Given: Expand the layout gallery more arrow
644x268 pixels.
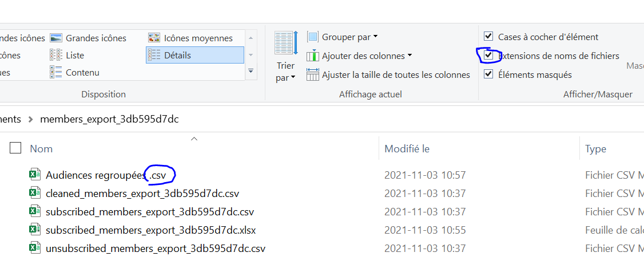Looking at the screenshot, I should [x=251, y=71].
